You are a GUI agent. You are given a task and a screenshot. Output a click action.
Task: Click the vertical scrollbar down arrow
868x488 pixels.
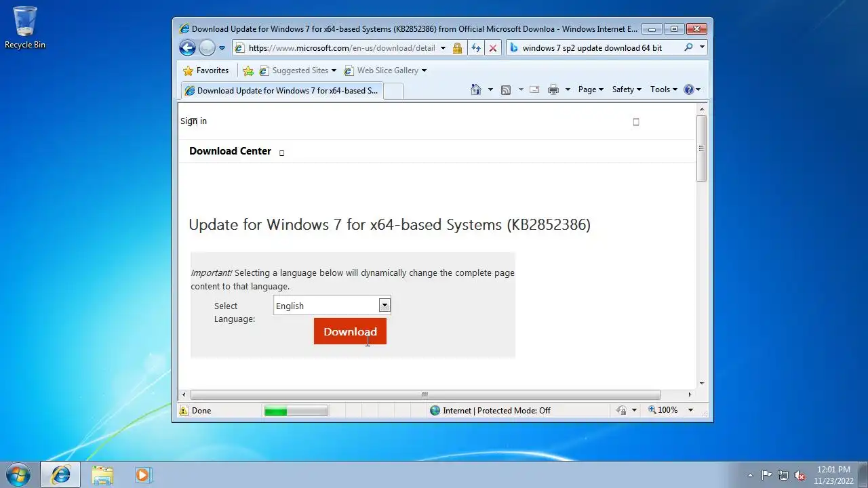[x=701, y=383]
